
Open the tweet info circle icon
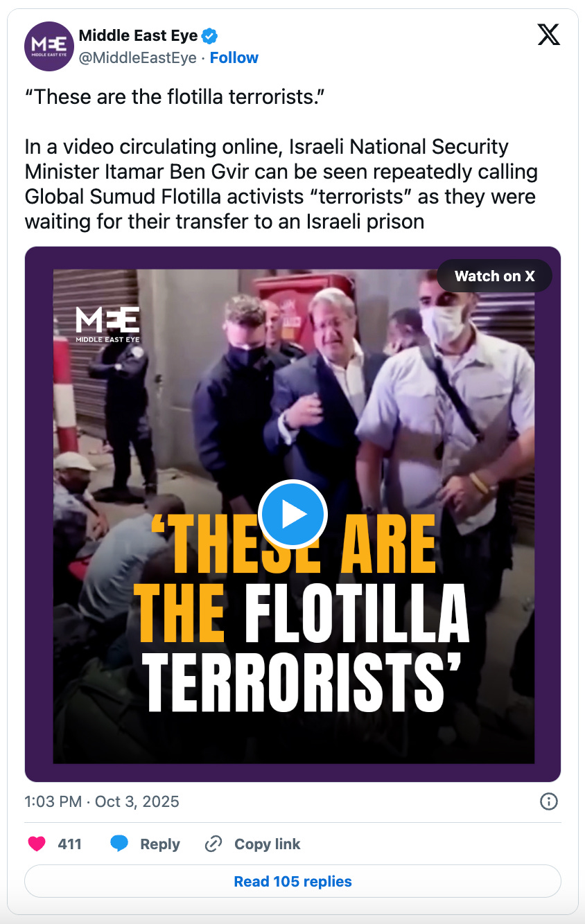548,802
